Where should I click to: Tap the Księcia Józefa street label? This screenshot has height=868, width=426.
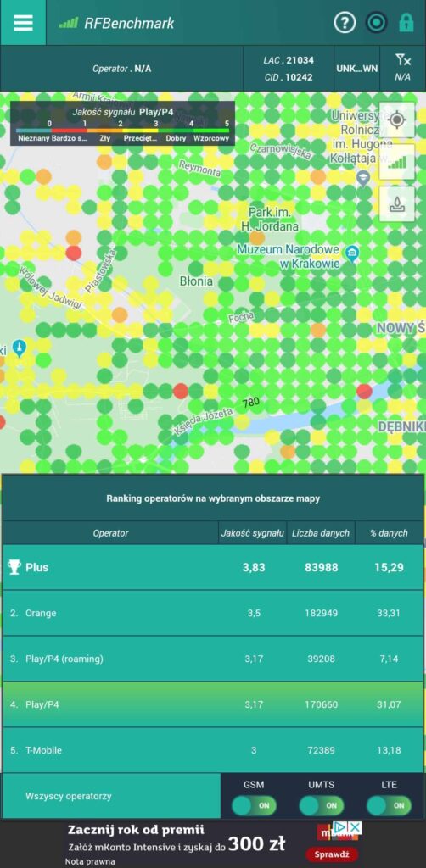tap(202, 420)
